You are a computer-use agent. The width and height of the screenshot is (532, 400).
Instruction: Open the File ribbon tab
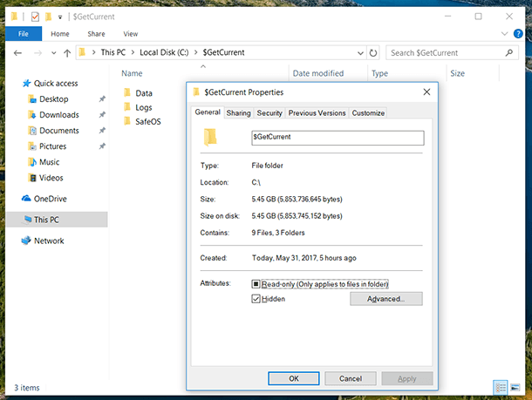(24, 34)
